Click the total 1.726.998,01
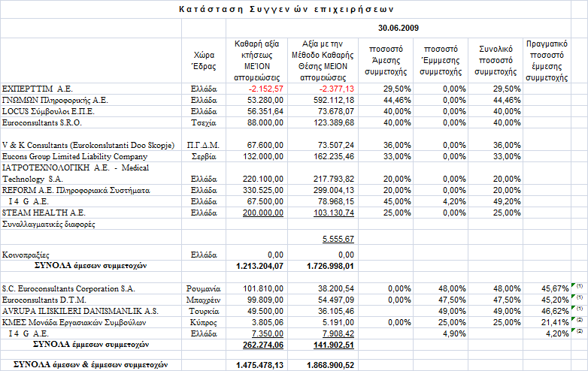The width and height of the screenshot is (588, 371). [x=330, y=266]
